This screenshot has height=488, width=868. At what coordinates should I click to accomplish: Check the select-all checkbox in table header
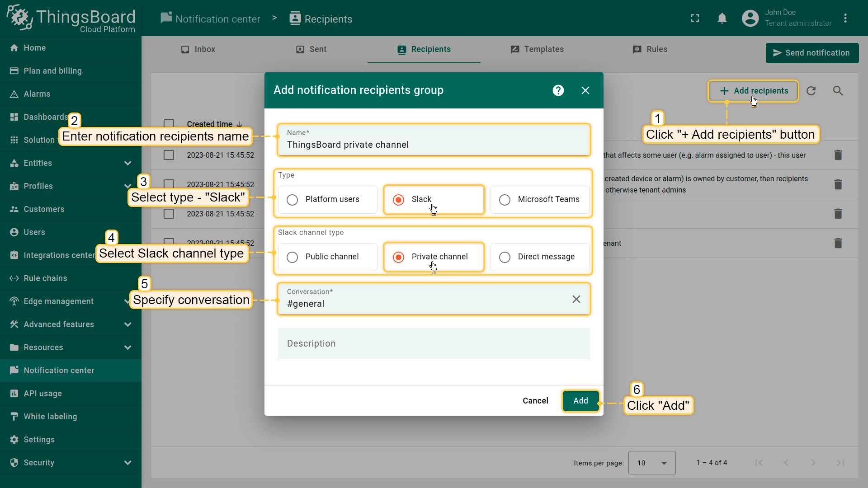pos(169,124)
